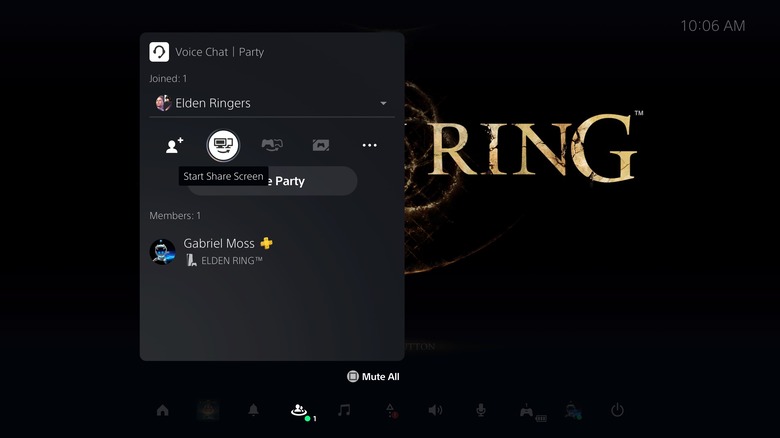780x438 pixels.
Task: Open Game Base party icon
Action: [x=299, y=410]
